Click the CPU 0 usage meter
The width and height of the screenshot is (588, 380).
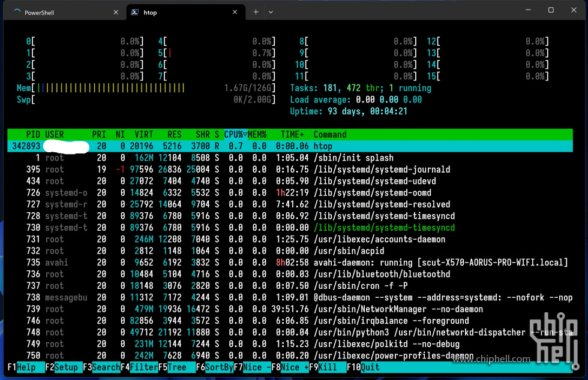85,41
